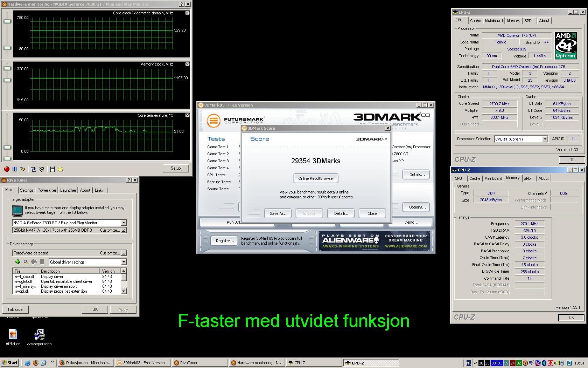Screen dimensions: 588x368
Task: Open SPD tab in lower CPU-Z window
Action: 527,178
